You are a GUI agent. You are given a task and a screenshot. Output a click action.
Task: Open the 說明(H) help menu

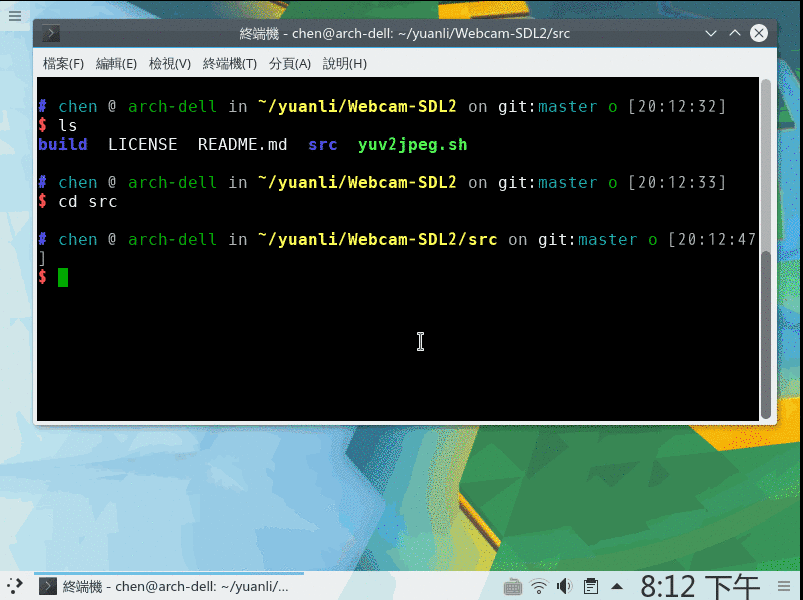pyautogui.click(x=345, y=64)
